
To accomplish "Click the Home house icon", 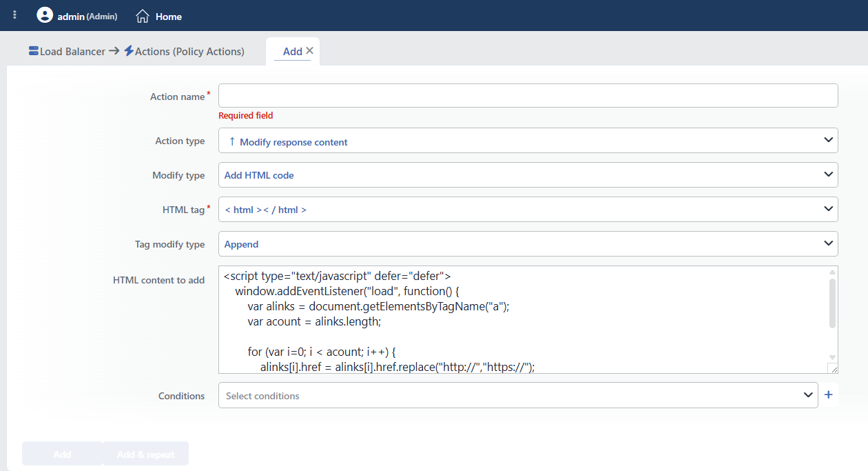I will pyautogui.click(x=143, y=16).
